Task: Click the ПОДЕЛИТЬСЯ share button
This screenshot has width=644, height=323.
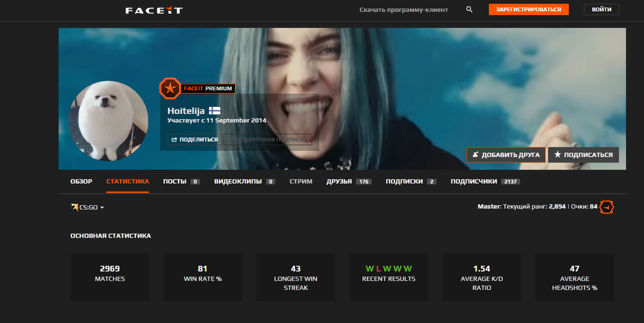Action: pos(194,140)
